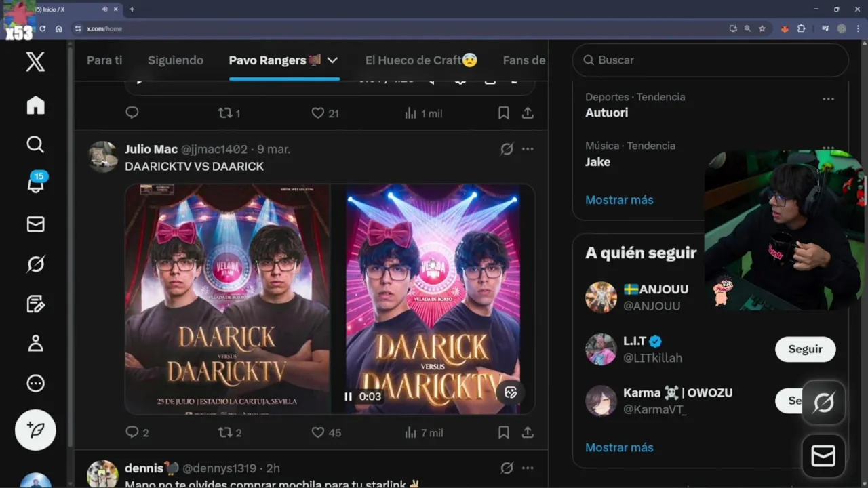Viewport: 868px width, 488px height.
Task: Reload the page in browser toolbar
Action: (x=42, y=28)
